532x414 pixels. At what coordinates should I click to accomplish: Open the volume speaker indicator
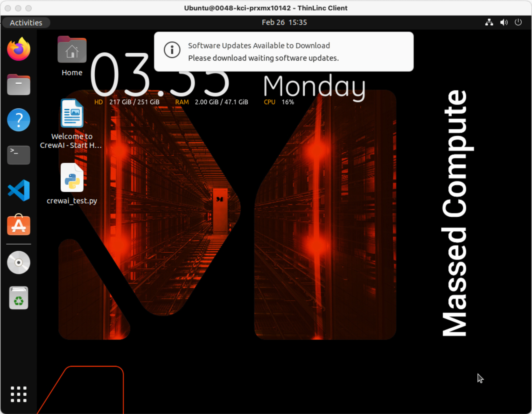504,22
